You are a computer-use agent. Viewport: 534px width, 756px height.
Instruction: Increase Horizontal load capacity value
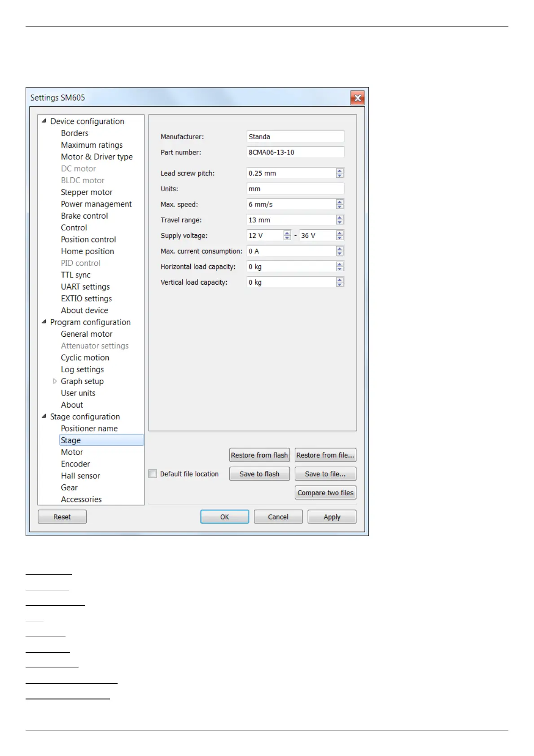pyautogui.click(x=340, y=264)
